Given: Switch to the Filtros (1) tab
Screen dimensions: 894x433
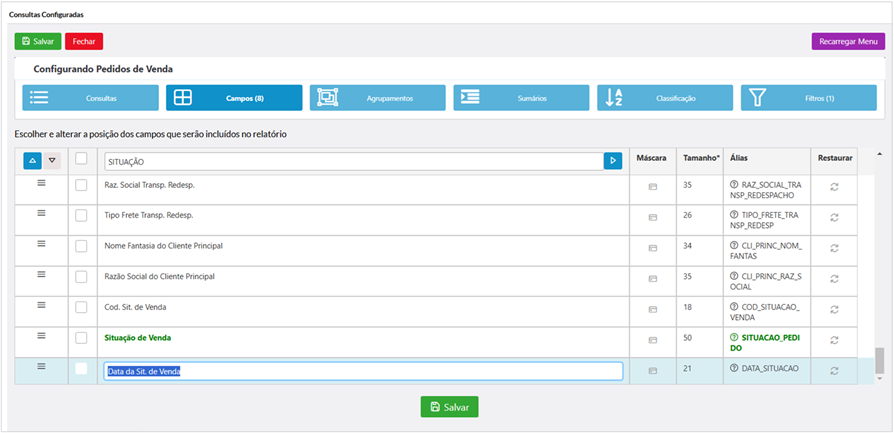Looking at the screenshot, I should (810, 98).
